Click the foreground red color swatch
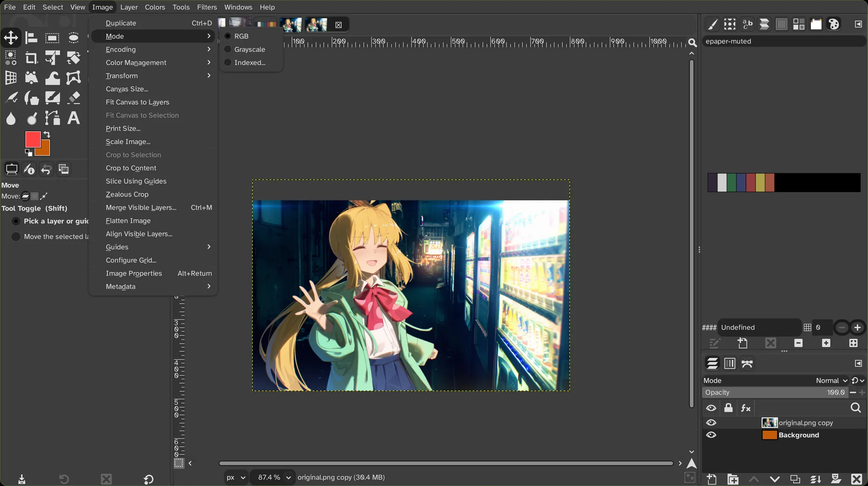This screenshot has height=486, width=868. [x=33, y=139]
